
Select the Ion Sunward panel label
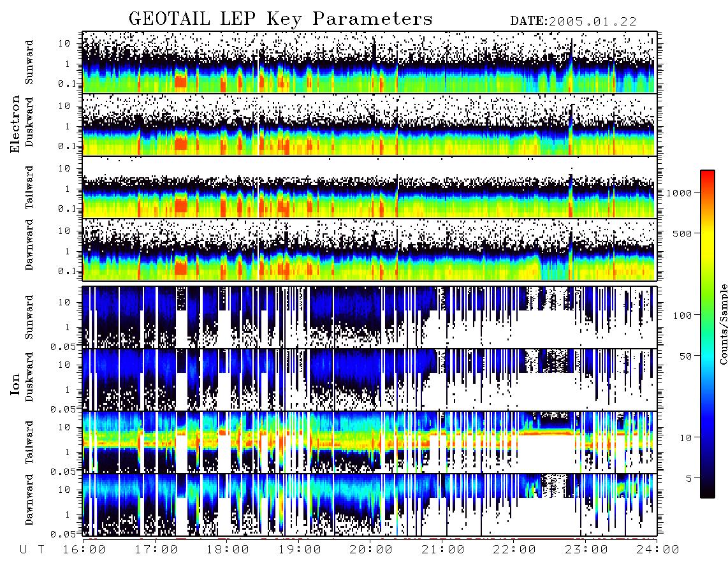coord(29,317)
